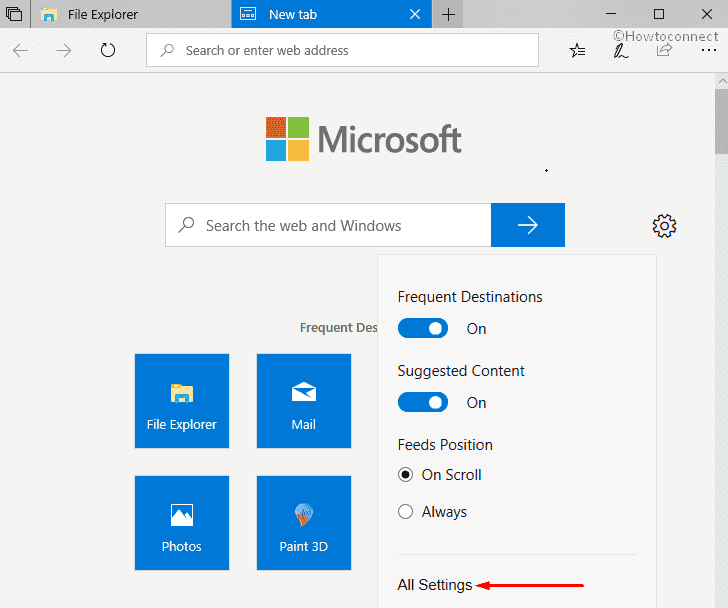Open All Settings link
Screen dimensions: 728x608
click(435, 585)
